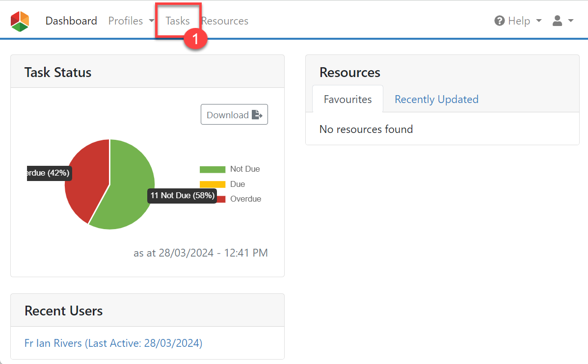
Task: Open the user account dropdown arrow
Action: pos(570,21)
